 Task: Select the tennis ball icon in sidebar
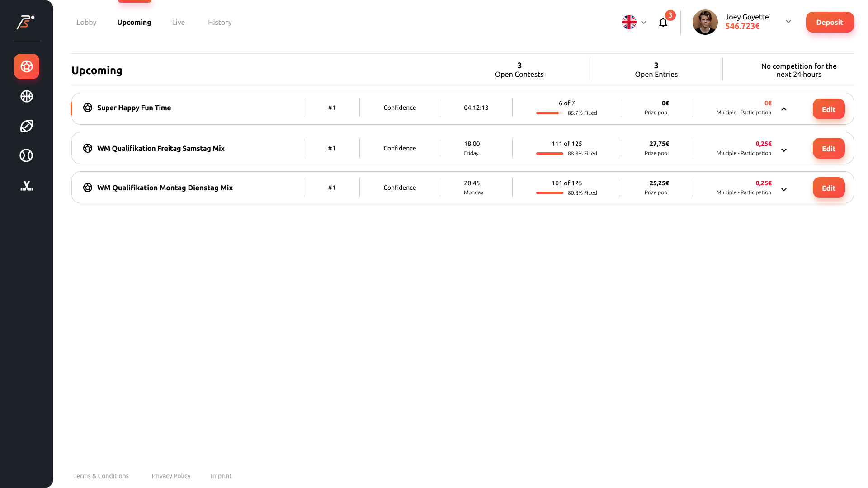27,155
